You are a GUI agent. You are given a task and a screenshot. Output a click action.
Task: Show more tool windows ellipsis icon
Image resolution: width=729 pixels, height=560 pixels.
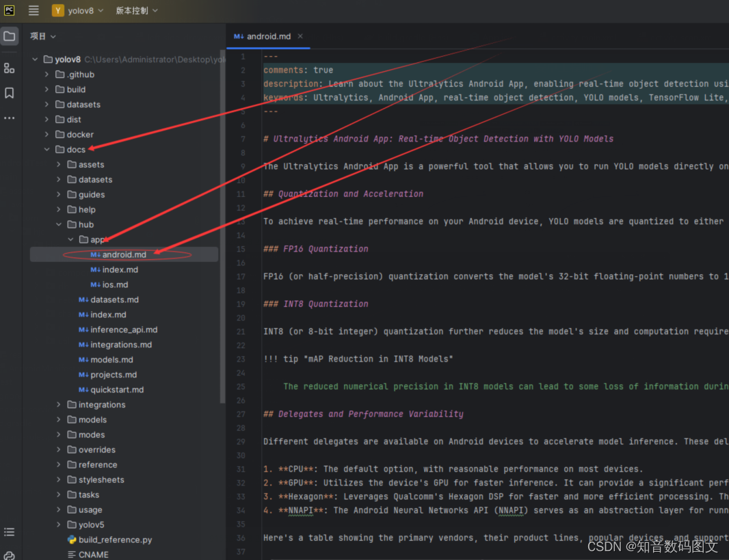[x=10, y=118]
